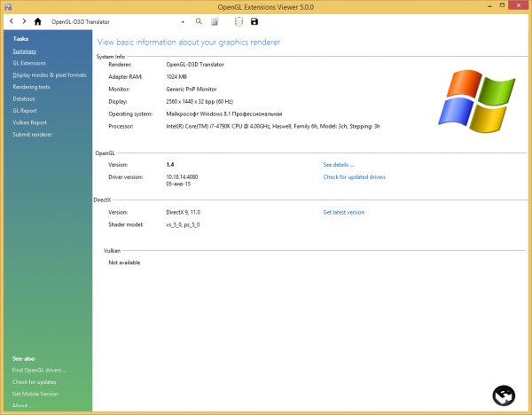This screenshot has height=415, width=532.
Task: Go to Rendering tests
Action: click(31, 87)
